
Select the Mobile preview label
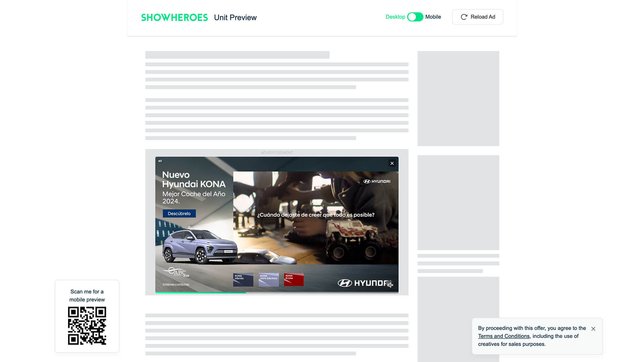433,17
